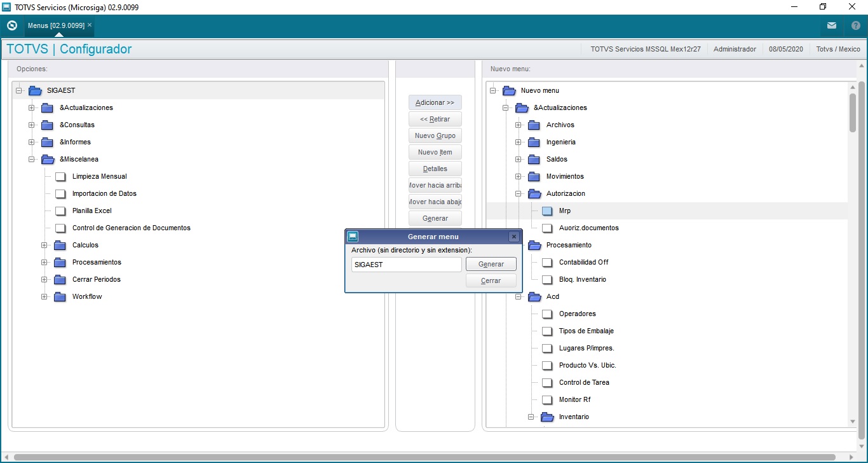
Task: Expand the &Informes node
Action: [32, 142]
